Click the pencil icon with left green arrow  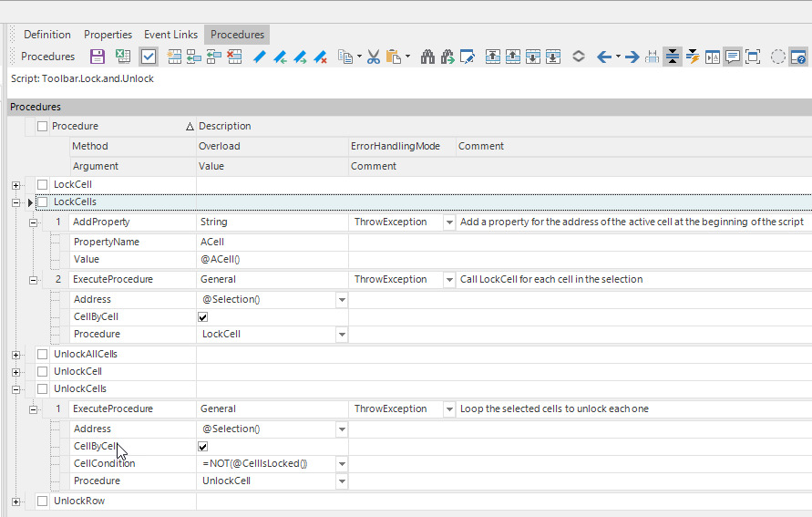click(x=280, y=57)
